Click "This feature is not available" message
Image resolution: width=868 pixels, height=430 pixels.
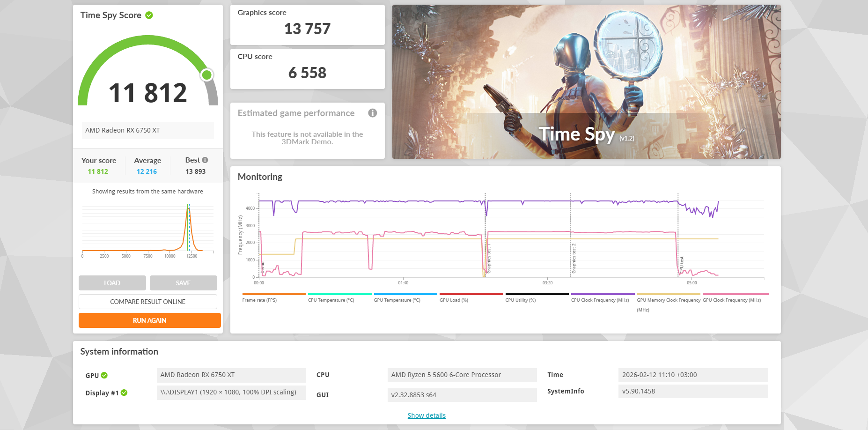307,138
